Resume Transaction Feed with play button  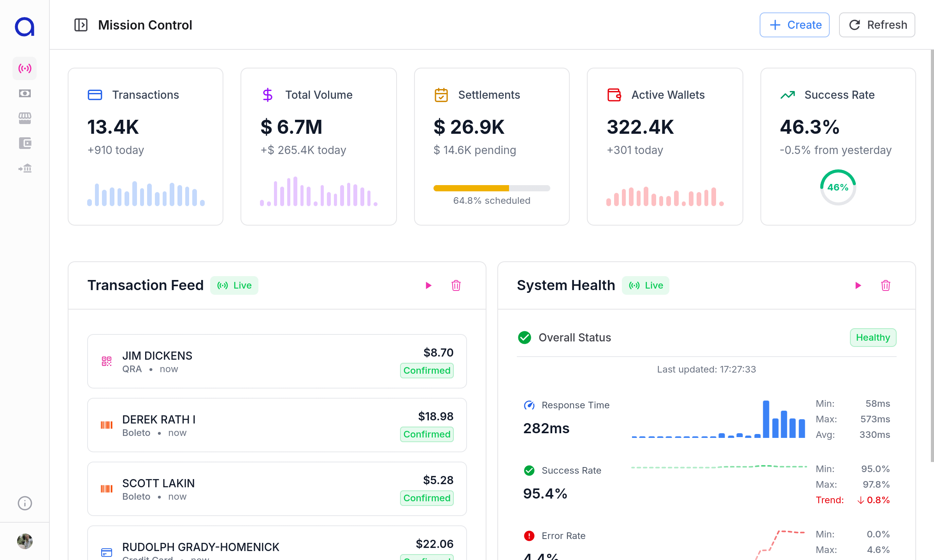point(428,285)
